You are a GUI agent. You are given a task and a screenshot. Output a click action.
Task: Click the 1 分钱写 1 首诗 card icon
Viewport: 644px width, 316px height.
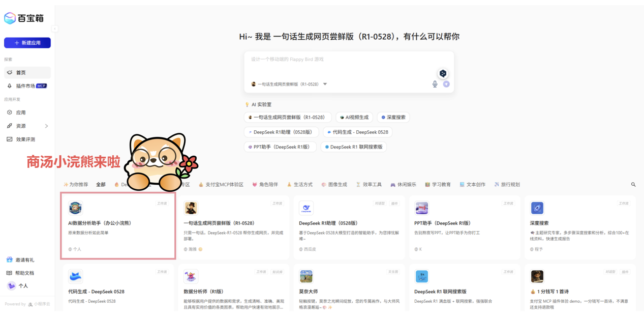pos(537,276)
